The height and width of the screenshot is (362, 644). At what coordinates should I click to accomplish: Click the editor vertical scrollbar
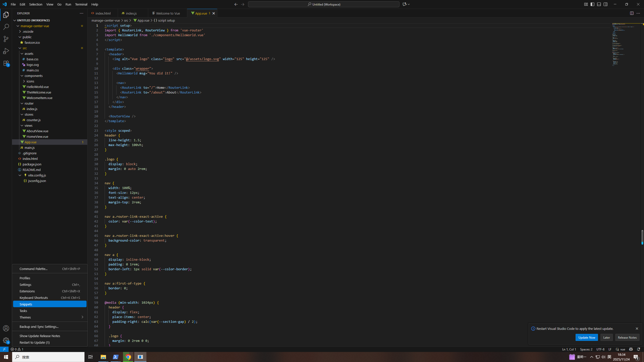(642, 236)
